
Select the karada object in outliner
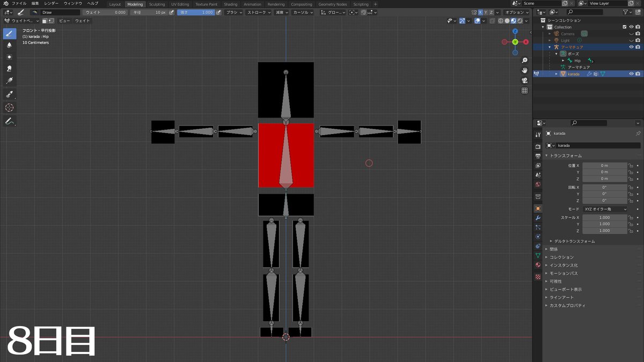point(573,74)
